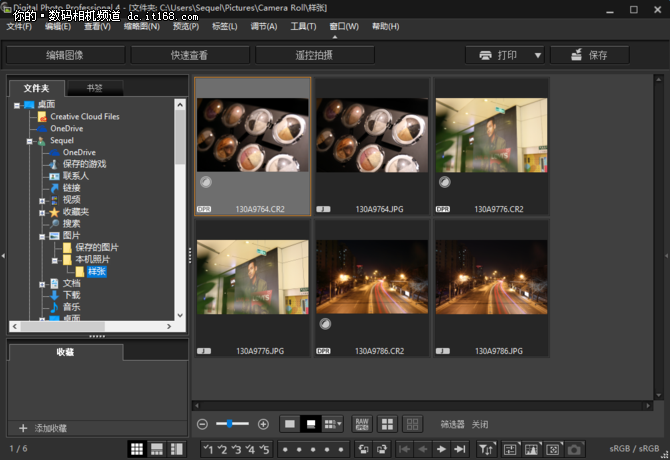670x460 pixels.
Task: Expand the 收藏夹 folder node
Action: coord(42,213)
